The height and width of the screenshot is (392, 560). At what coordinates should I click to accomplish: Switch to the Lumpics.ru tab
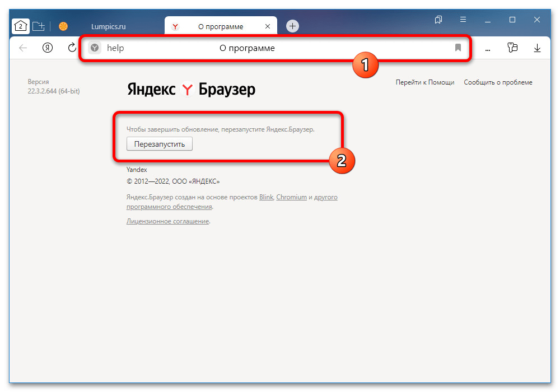click(x=108, y=26)
